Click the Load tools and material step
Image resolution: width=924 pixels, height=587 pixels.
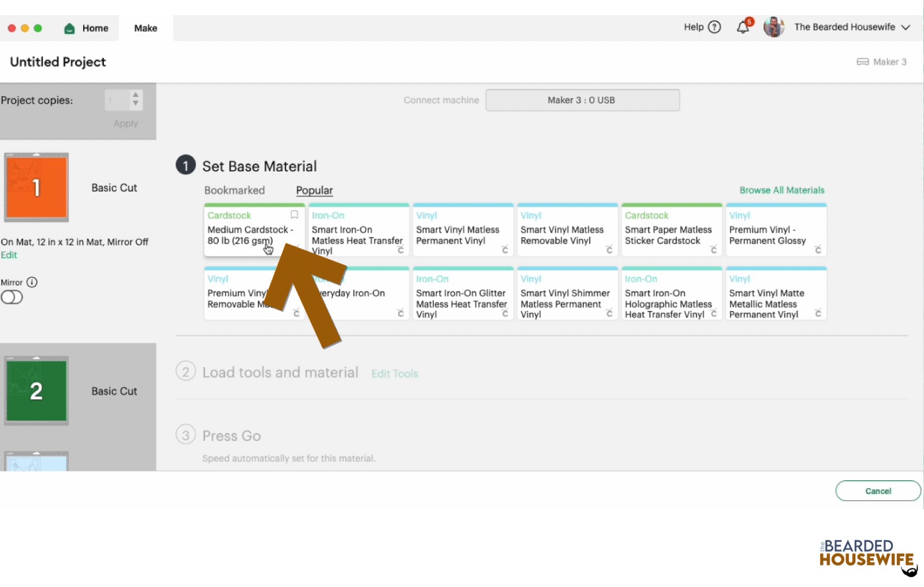[280, 372]
